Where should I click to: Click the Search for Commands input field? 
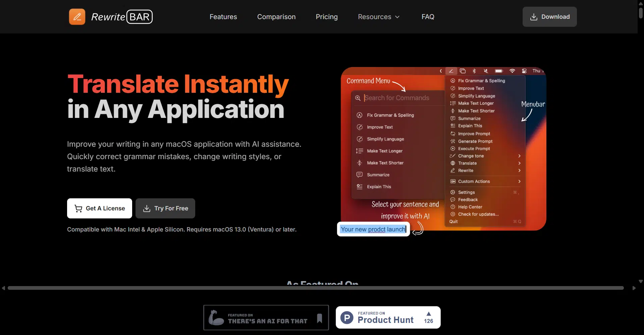(399, 98)
